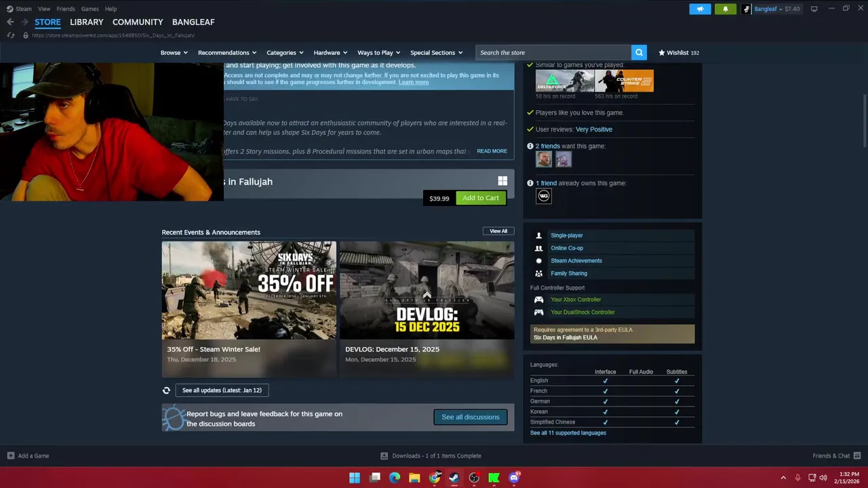The image size is (868, 488).
Task: Expand the Hardware dropdown
Action: [330, 52]
